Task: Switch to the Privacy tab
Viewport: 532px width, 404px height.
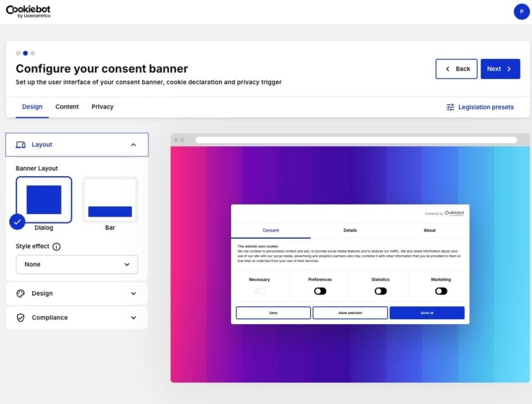Action: (x=103, y=107)
